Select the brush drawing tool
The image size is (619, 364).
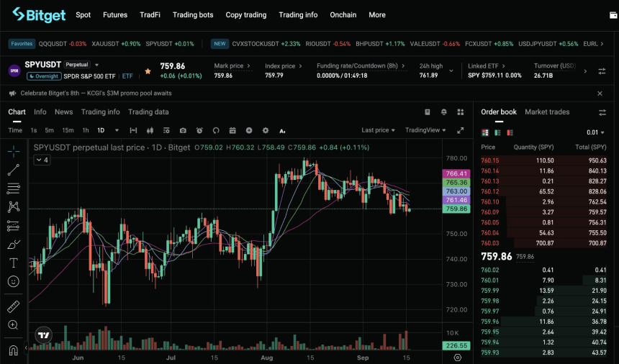click(14, 245)
